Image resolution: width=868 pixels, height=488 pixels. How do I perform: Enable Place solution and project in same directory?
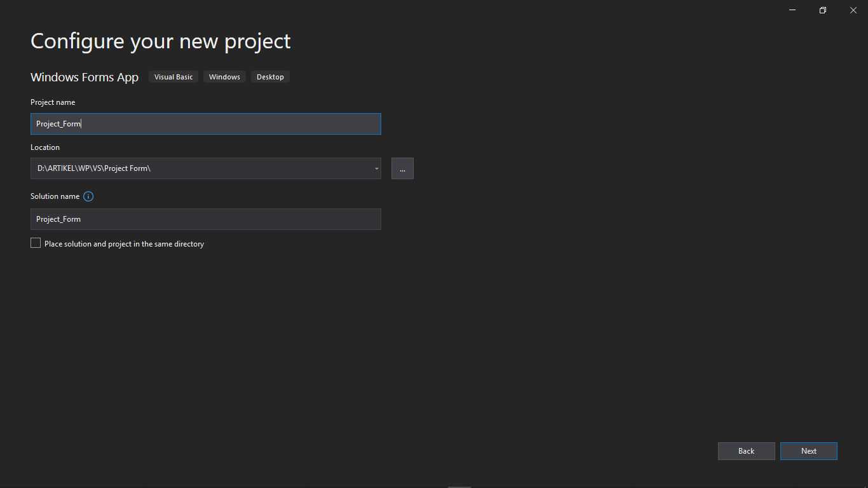[x=36, y=243]
